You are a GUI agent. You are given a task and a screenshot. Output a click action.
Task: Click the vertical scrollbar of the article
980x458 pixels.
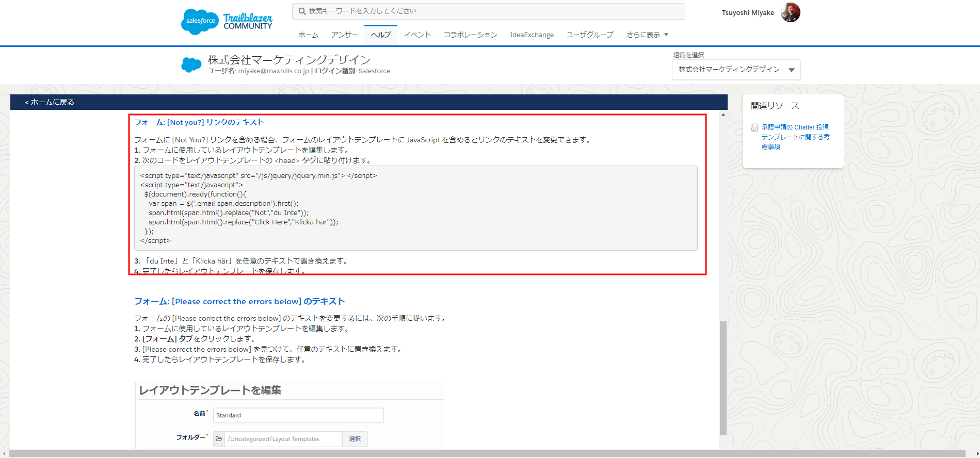[723, 378]
